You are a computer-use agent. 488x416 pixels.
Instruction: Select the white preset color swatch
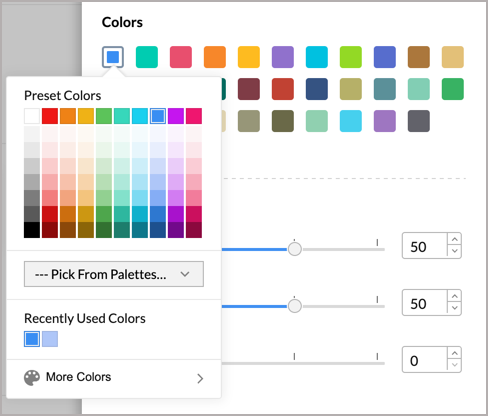[x=32, y=116]
